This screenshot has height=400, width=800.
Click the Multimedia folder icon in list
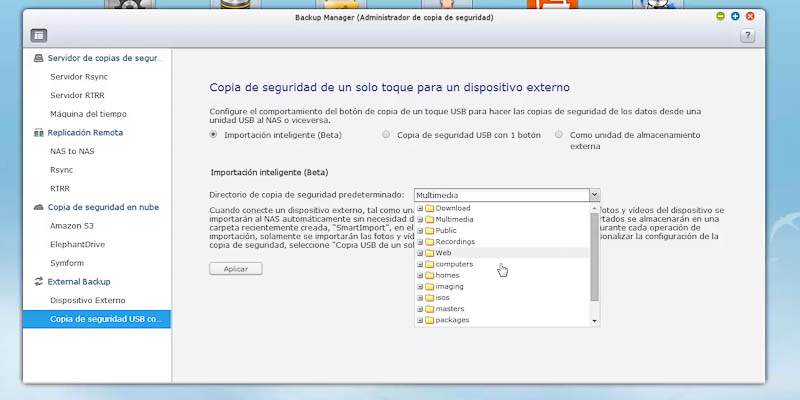(429, 219)
